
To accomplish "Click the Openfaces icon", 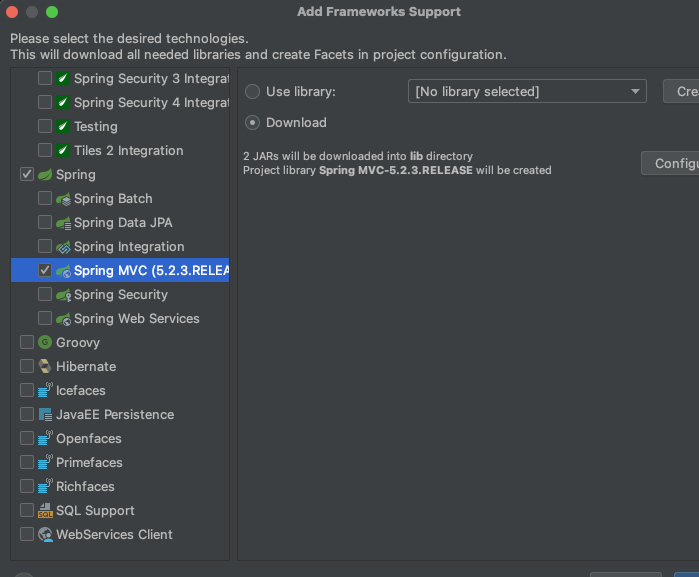I will click(x=45, y=438).
